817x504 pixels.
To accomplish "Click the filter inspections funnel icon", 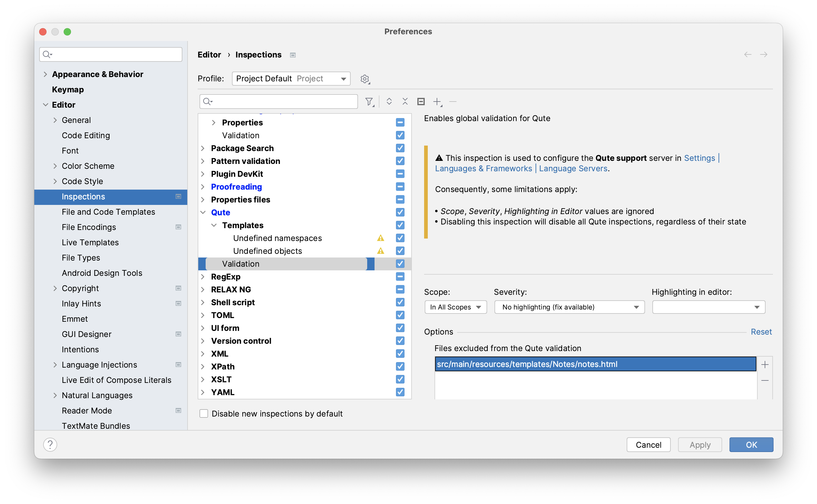I will pos(369,102).
